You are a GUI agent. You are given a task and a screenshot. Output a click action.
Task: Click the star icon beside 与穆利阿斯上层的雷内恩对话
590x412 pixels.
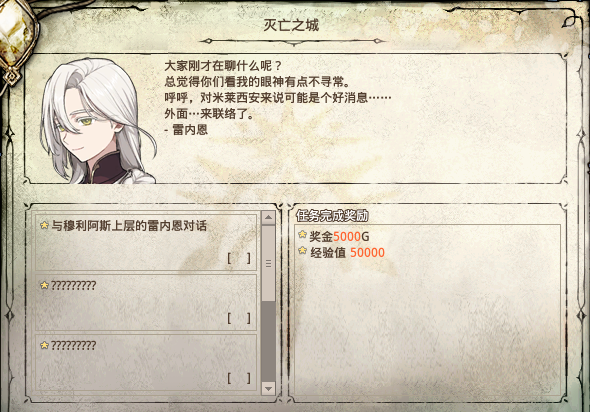coord(44,225)
